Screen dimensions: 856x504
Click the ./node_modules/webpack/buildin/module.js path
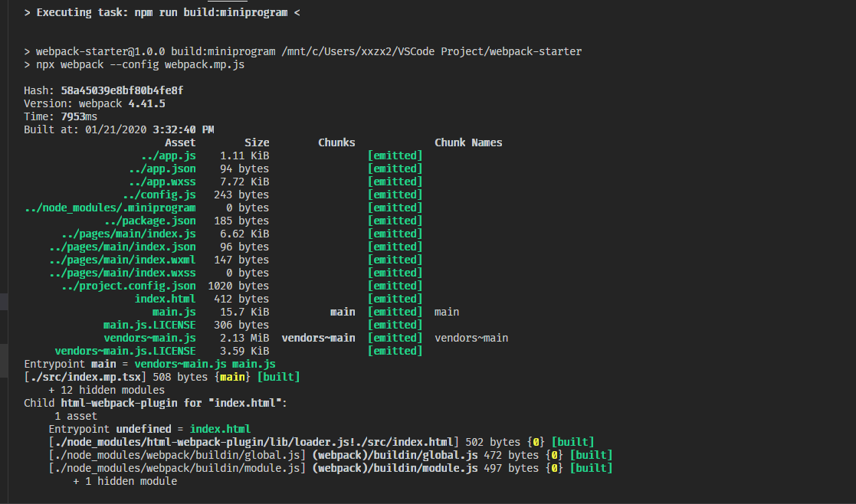pos(177,469)
